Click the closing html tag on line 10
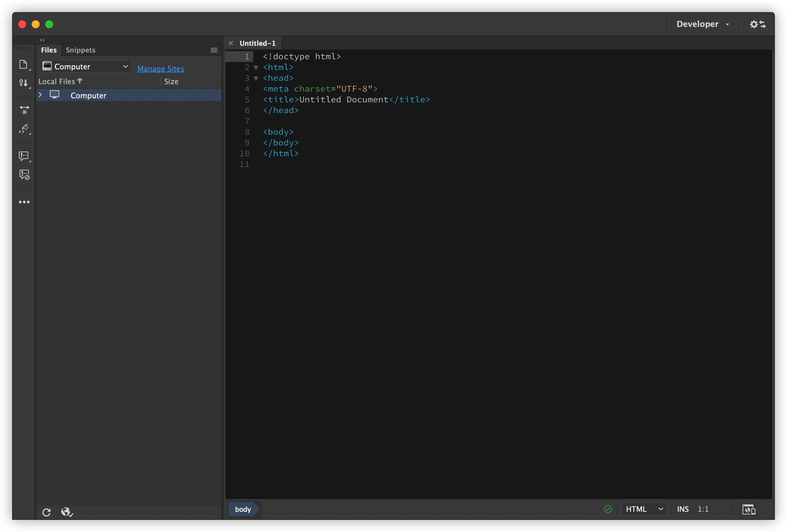Image resolution: width=787 pixels, height=532 pixels. pos(281,154)
